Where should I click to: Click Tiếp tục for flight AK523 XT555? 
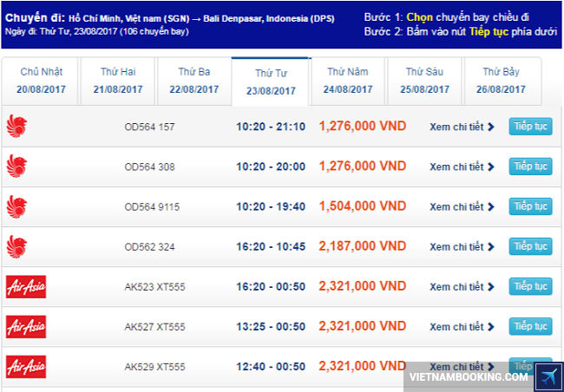(x=530, y=286)
